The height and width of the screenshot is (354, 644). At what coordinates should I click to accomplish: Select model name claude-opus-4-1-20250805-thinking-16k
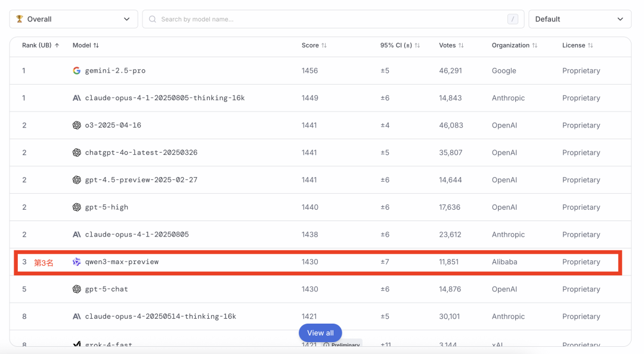(x=165, y=98)
